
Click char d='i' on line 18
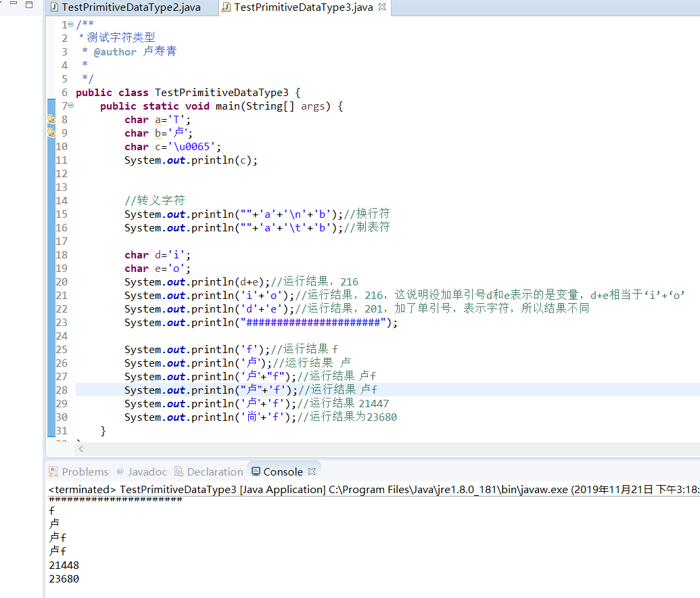tap(157, 255)
